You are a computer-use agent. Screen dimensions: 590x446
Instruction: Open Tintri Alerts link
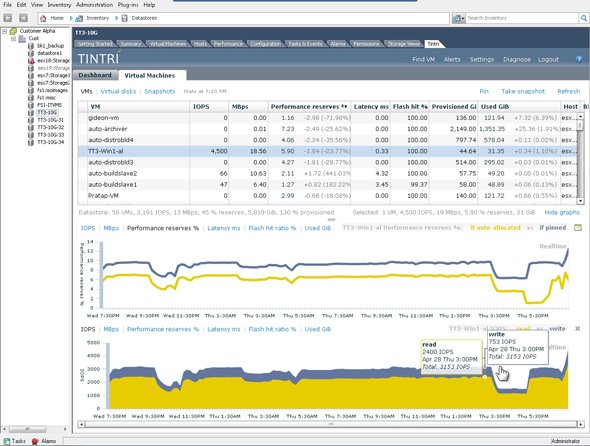452,59
